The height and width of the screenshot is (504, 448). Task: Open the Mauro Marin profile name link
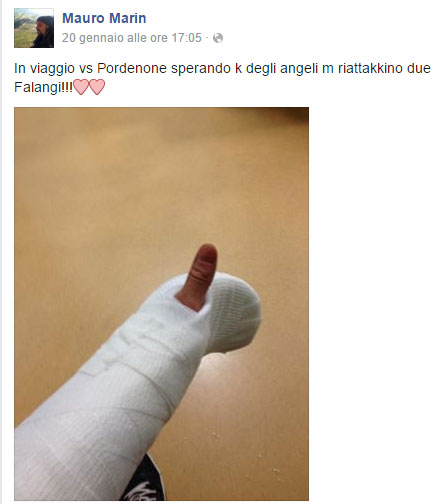click(104, 18)
